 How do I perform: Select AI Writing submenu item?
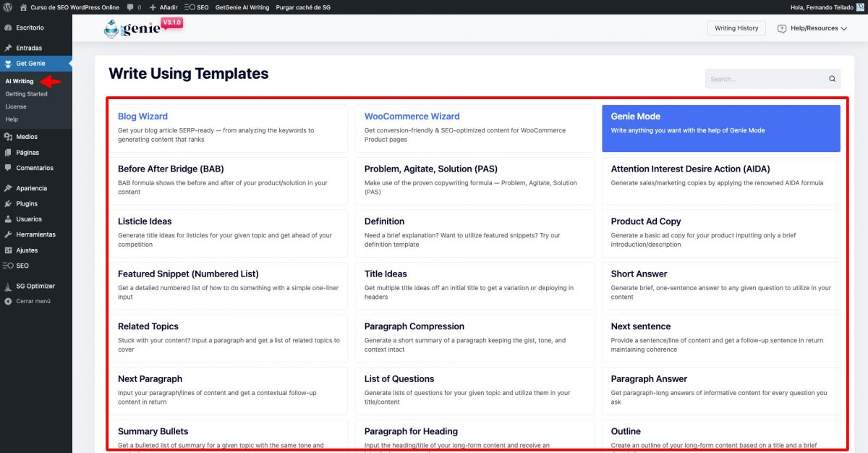pos(20,81)
